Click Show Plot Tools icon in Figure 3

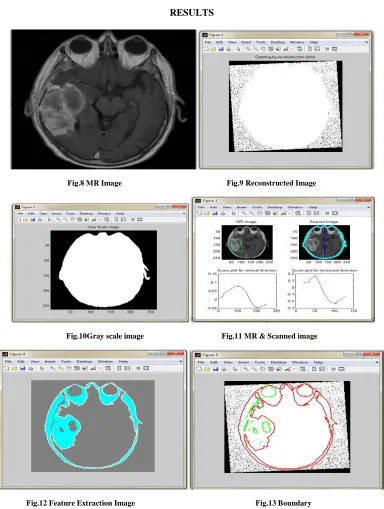335,213
